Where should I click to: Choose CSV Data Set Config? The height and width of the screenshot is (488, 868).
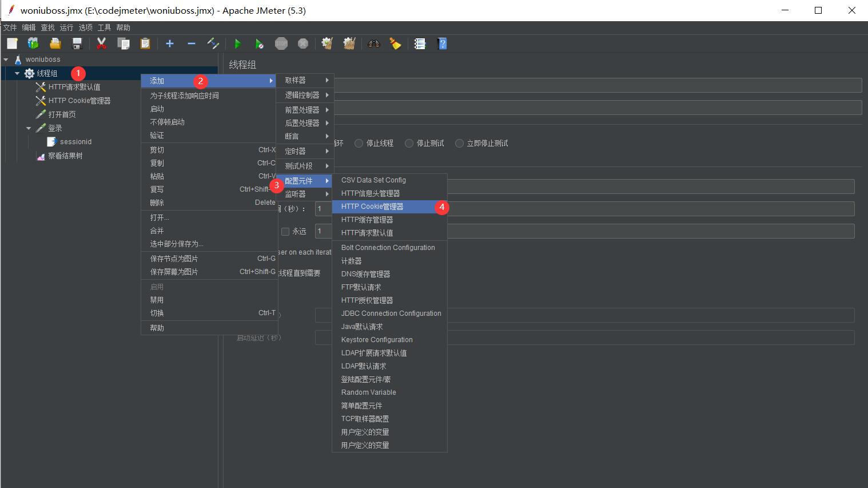coord(389,180)
